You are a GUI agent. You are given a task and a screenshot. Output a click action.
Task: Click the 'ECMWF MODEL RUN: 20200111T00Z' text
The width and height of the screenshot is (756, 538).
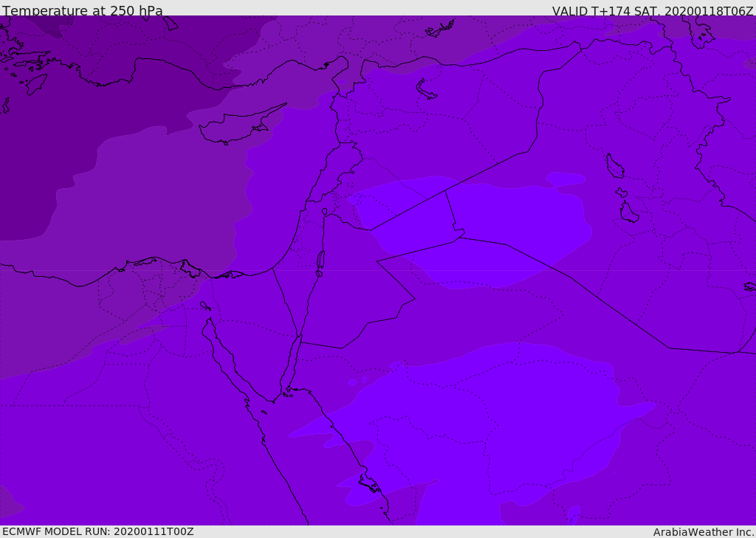98,531
